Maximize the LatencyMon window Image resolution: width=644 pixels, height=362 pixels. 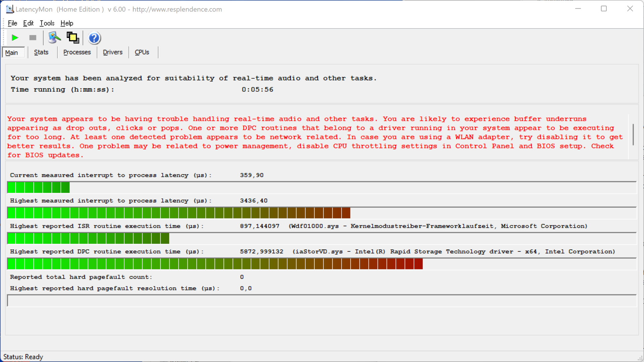pyautogui.click(x=604, y=9)
